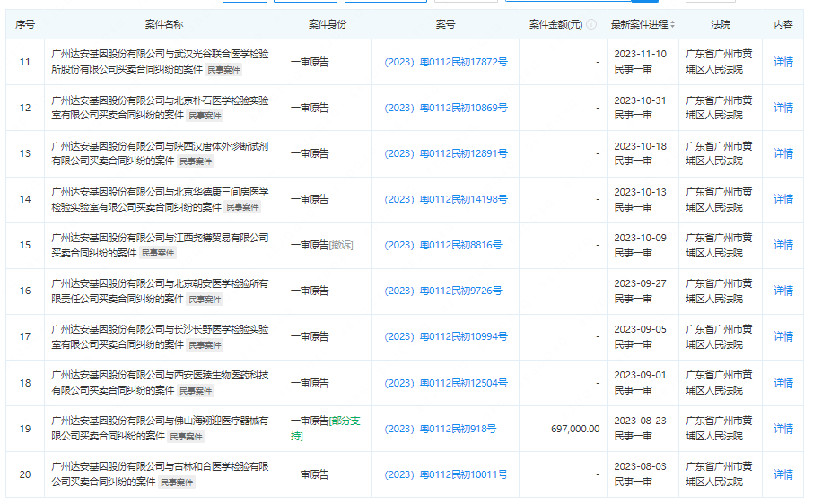Open 详情 for row 15
This screenshot has width=813, height=504.
point(783,245)
